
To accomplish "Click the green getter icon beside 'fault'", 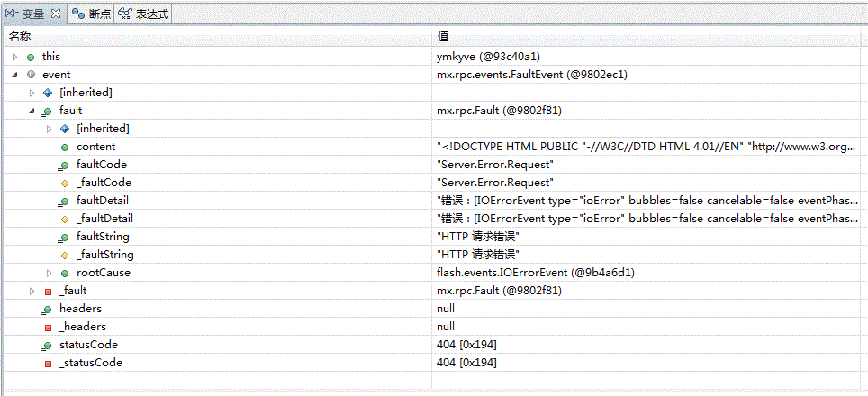I will [x=47, y=112].
